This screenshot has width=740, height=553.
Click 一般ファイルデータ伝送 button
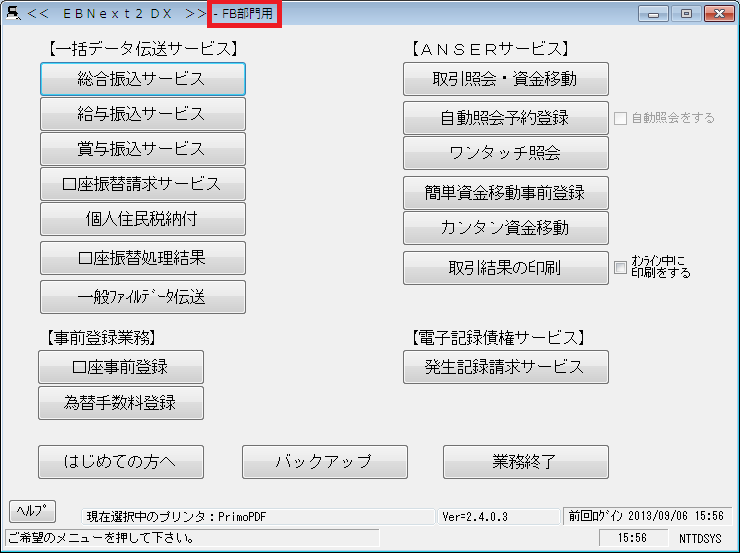[143, 297]
